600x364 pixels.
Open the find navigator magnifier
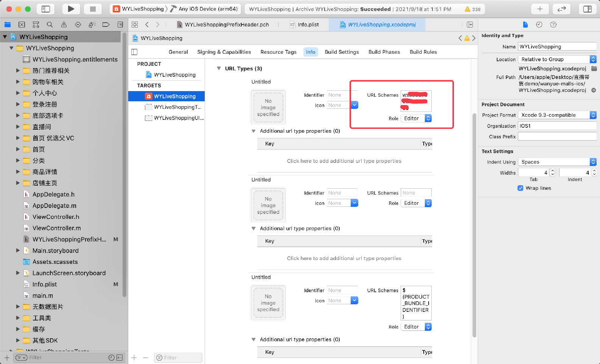50,25
